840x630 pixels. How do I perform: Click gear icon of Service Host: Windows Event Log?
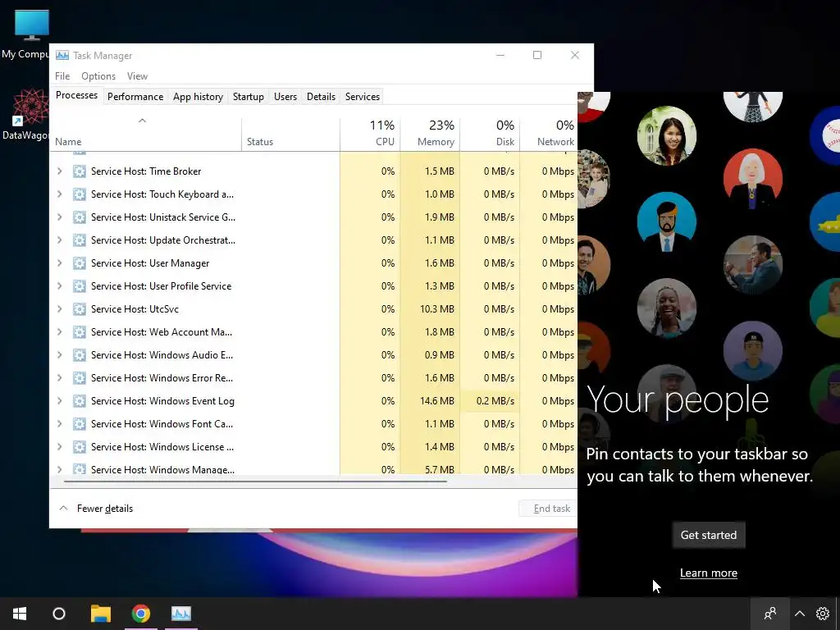coord(80,402)
